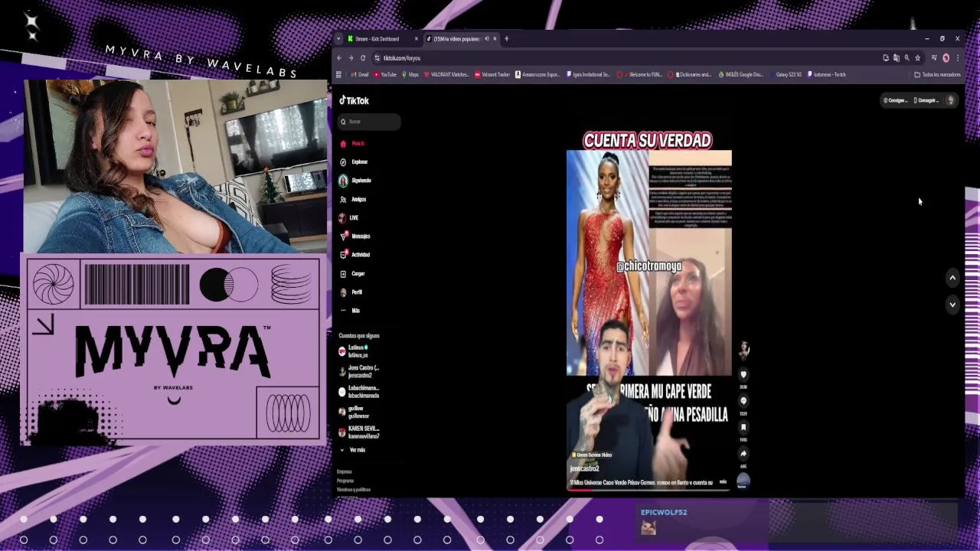Screen dimensions: 980x551
Task: Open the browser apps grid icon
Action: (338, 75)
